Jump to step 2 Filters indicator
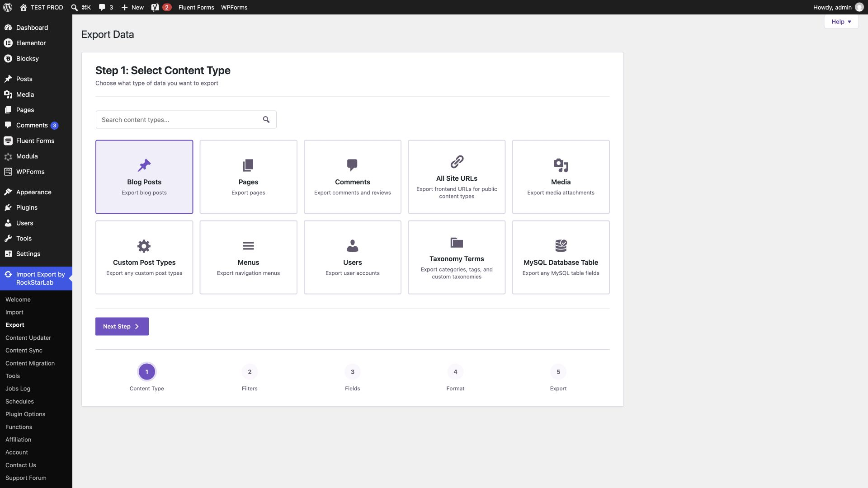The height and width of the screenshot is (488, 868). 250,372
